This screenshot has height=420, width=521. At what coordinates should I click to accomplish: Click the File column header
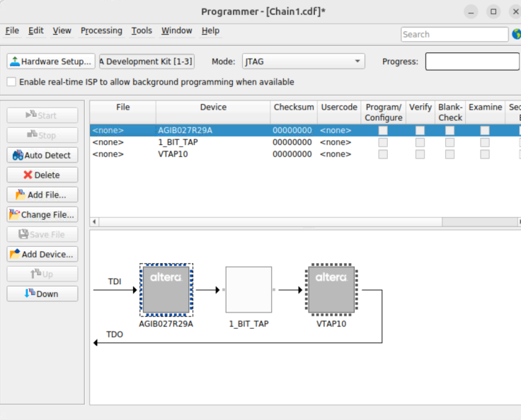[123, 112]
